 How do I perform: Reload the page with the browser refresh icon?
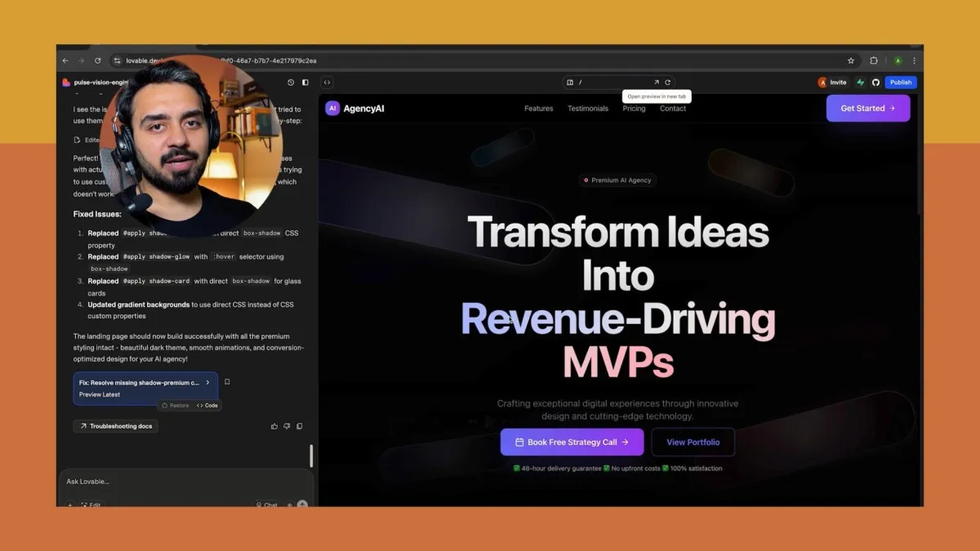(98, 60)
